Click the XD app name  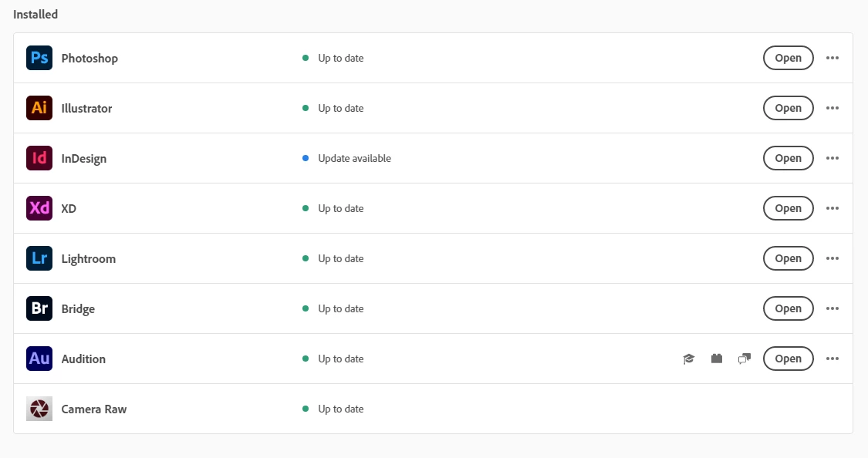69,208
